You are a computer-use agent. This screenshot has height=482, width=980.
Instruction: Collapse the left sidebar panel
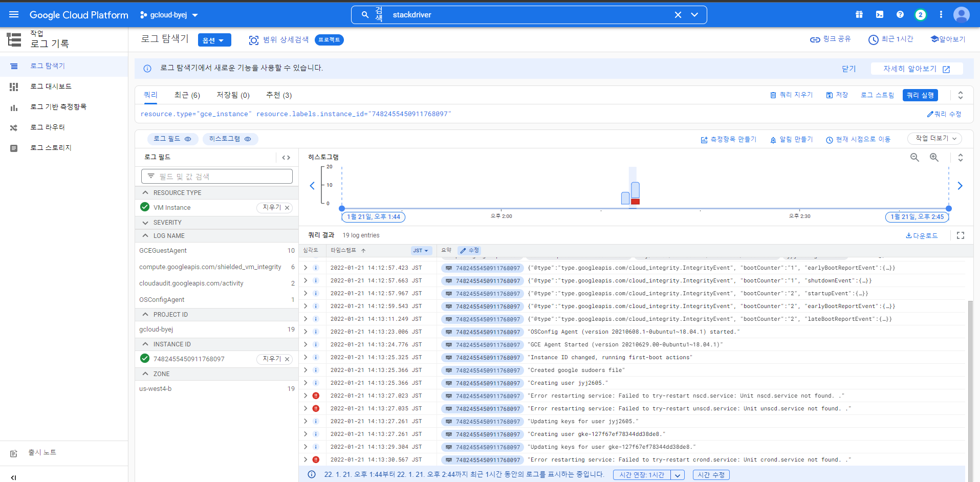[x=14, y=477]
